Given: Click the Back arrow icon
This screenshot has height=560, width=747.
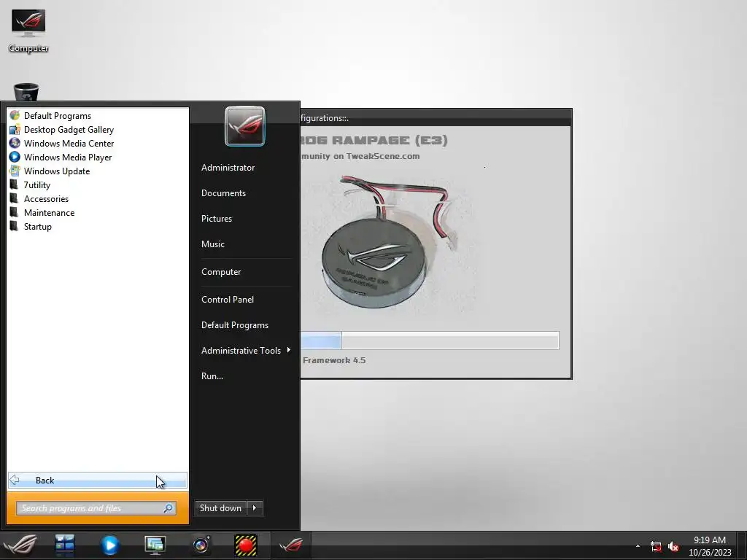Looking at the screenshot, I should tap(15, 480).
